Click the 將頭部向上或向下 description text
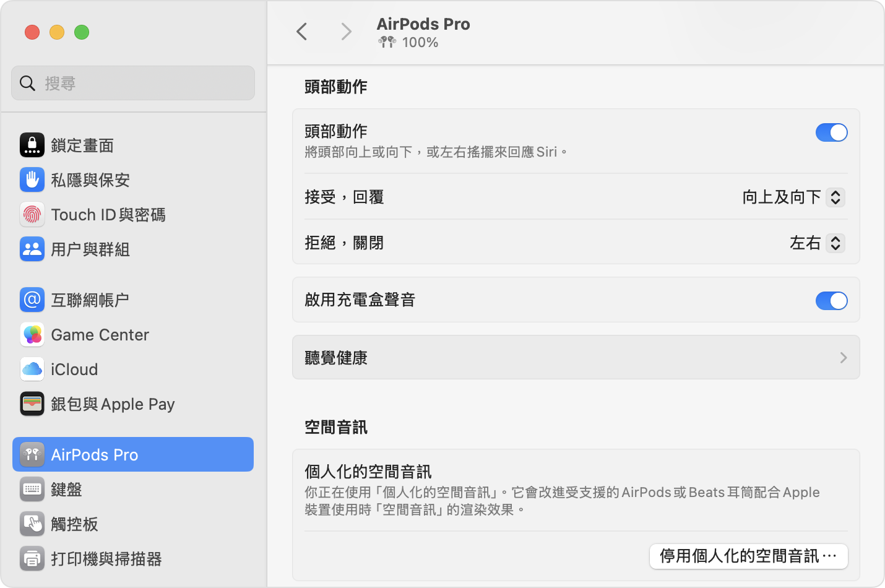Screen dimensions: 885x588 [436, 152]
